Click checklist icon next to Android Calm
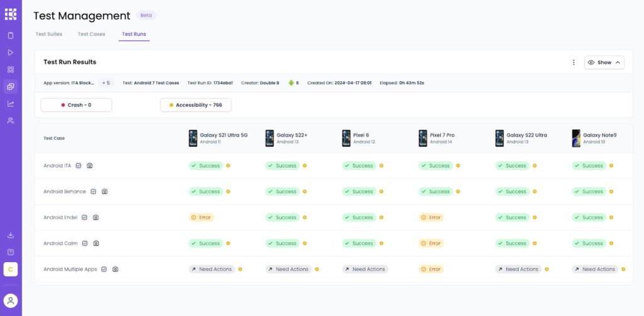The image size is (644, 316). [85, 243]
